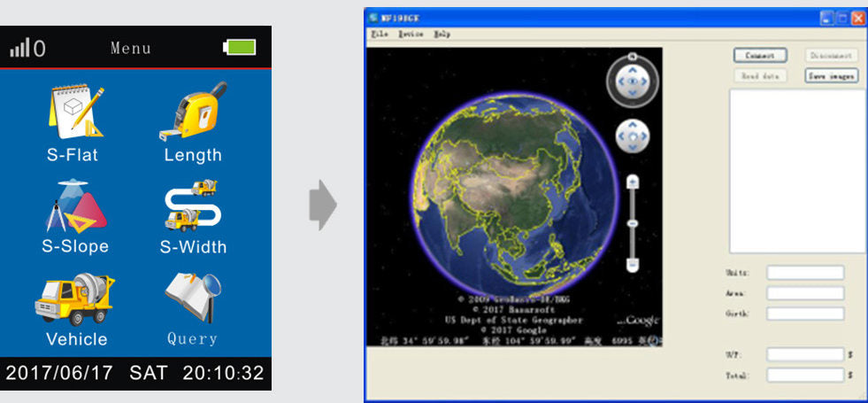The width and height of the screenshot is (868, 403).
Task: Click the pan joystick control on the map
Action: (x=633, y=136)
